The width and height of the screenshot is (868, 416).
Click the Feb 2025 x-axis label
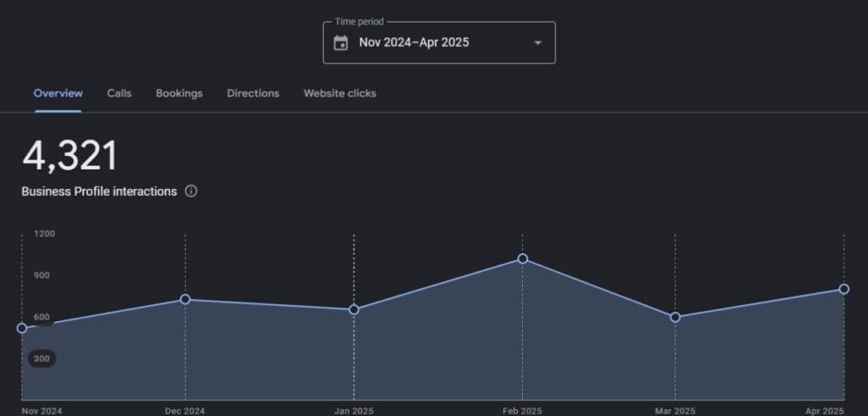tap(522, 411)
